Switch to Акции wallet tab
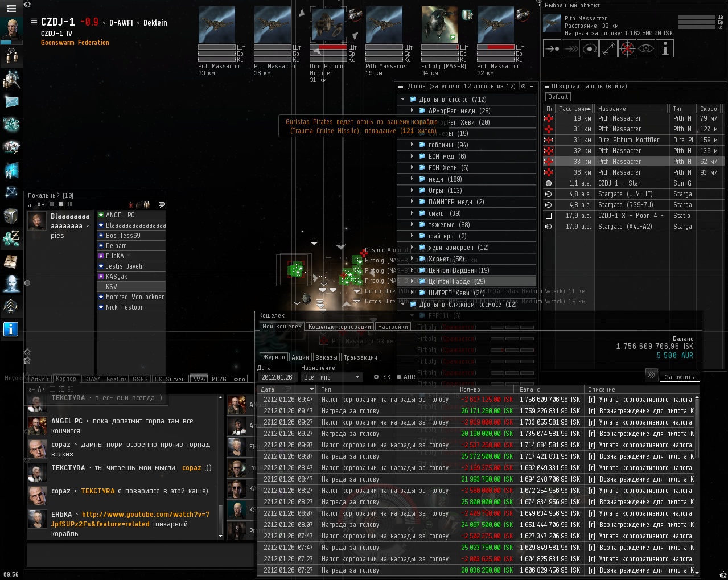This screenshot has height=580, width=728. coord(300,357)
